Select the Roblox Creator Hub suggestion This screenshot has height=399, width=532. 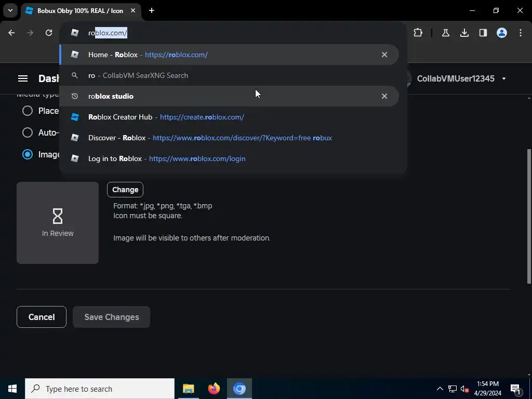pos(229,117)
